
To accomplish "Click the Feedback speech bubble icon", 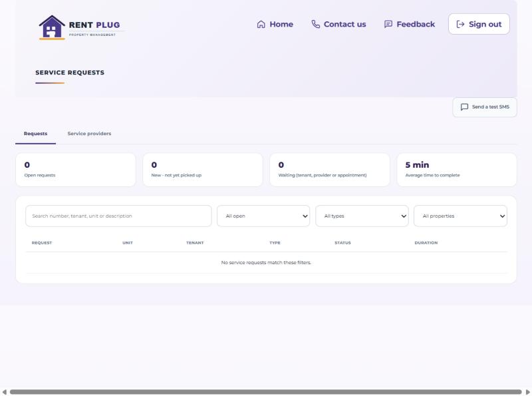I will (388, 24).
